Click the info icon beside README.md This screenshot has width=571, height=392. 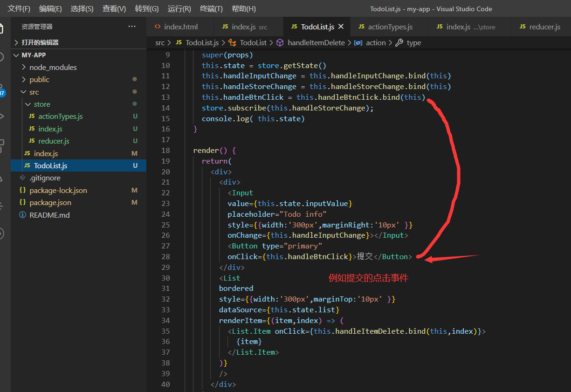22,215
